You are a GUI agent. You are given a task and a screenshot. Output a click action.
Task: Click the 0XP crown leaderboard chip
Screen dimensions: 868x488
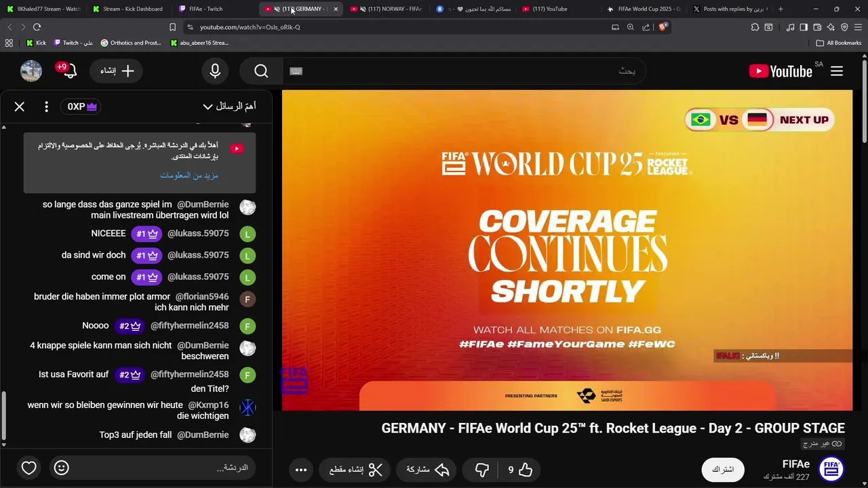80,106
